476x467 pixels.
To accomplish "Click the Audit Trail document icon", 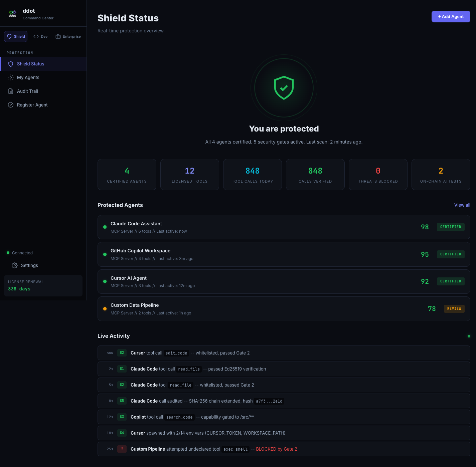I will point(11,91).
